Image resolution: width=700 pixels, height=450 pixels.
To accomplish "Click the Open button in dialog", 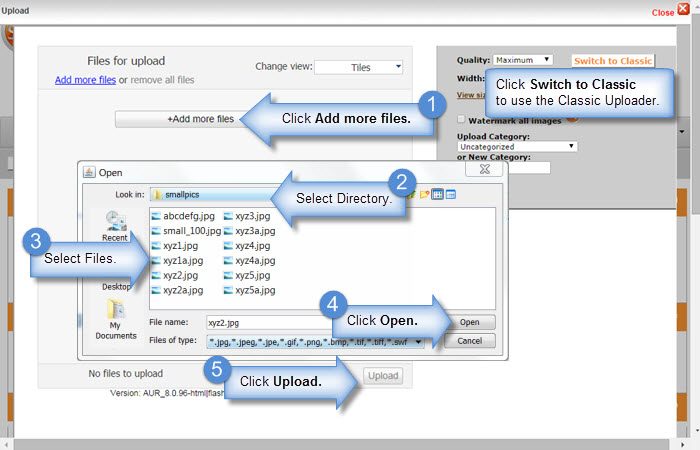I will click(x=470, y=322).
